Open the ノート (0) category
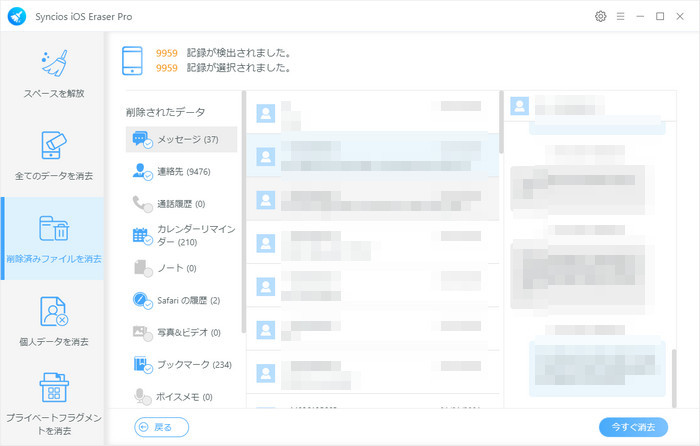Screen dimensions: 700x446 point(181,268)
